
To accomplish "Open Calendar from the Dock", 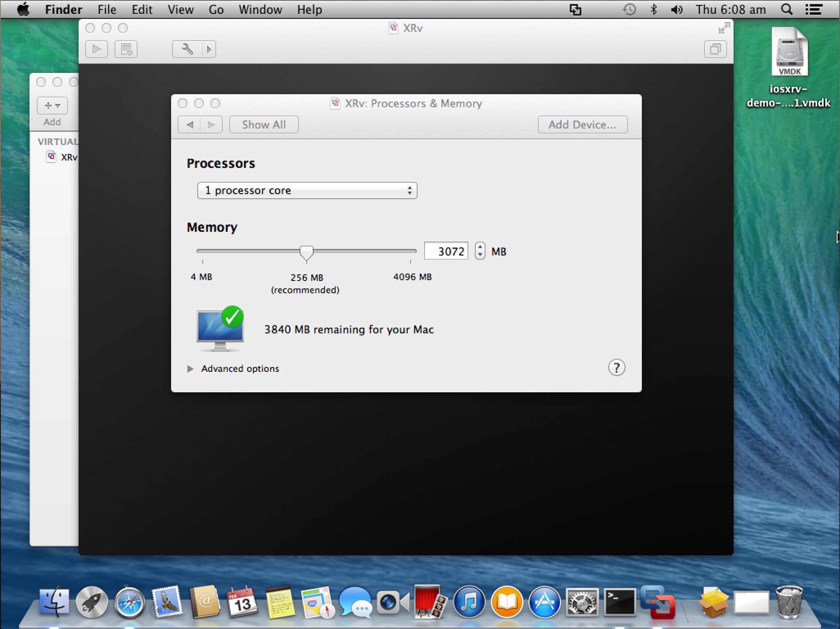I will (x=242, y=602).
